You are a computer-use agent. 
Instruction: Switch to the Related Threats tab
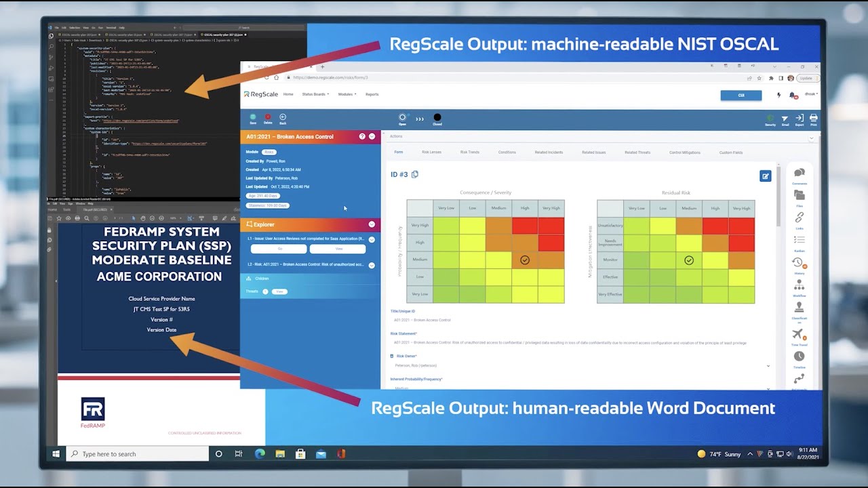click(x=637, y=152)
